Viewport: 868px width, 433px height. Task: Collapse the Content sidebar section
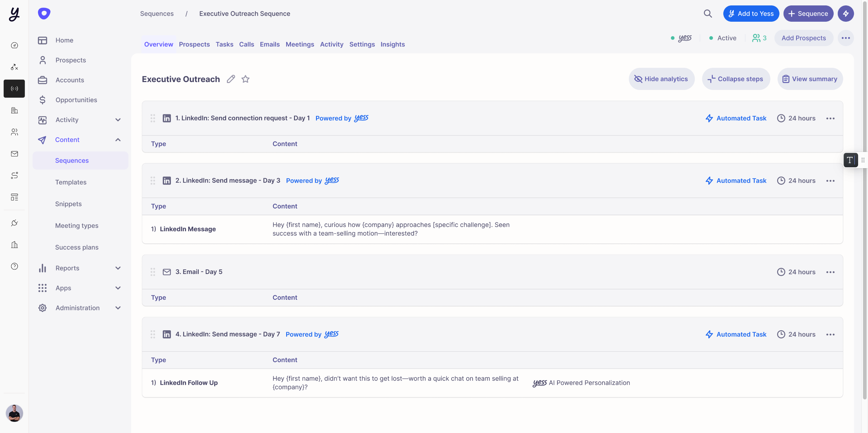(118, 140)
